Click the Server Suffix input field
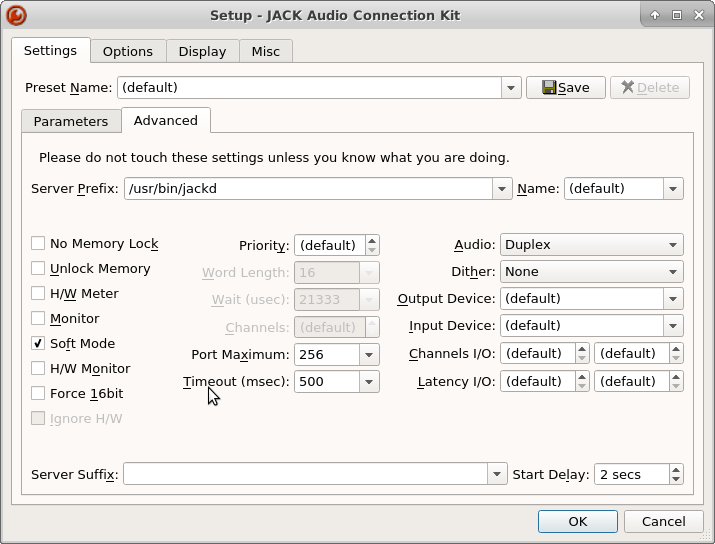Screen dimensions: 715x544 (305, 475)
